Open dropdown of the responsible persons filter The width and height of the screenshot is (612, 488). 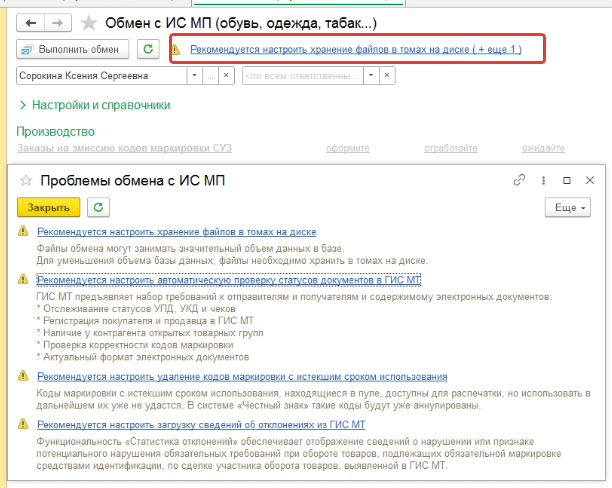tap(373, 76)
